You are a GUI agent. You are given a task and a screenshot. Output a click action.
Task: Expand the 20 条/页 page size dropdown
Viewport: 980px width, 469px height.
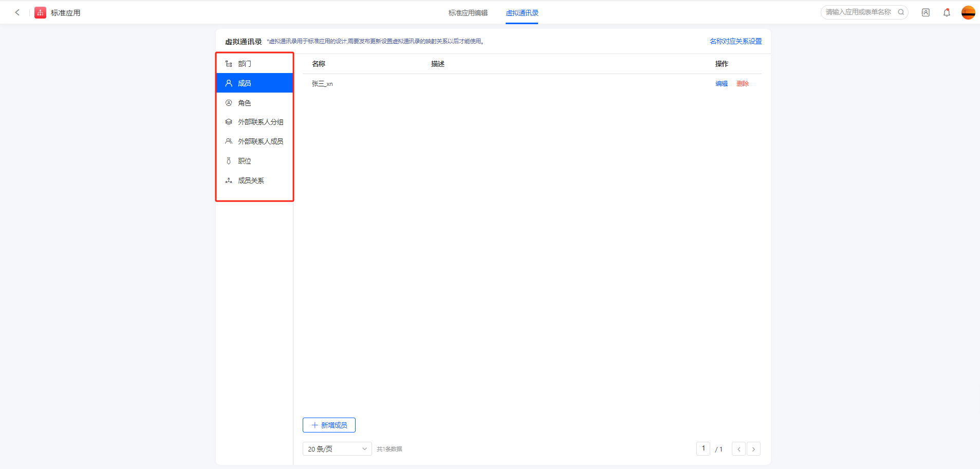click(x=337, y=449)
